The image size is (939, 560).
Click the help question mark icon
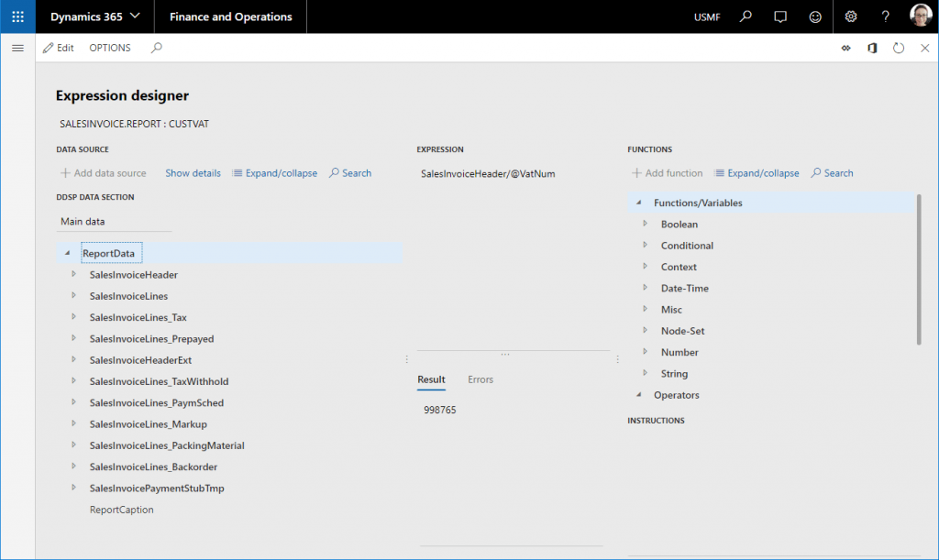click(x=885, y=16)
